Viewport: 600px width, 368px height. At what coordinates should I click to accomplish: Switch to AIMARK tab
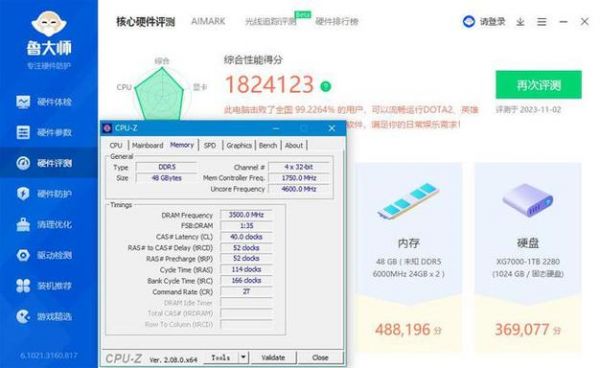[208, 21]
